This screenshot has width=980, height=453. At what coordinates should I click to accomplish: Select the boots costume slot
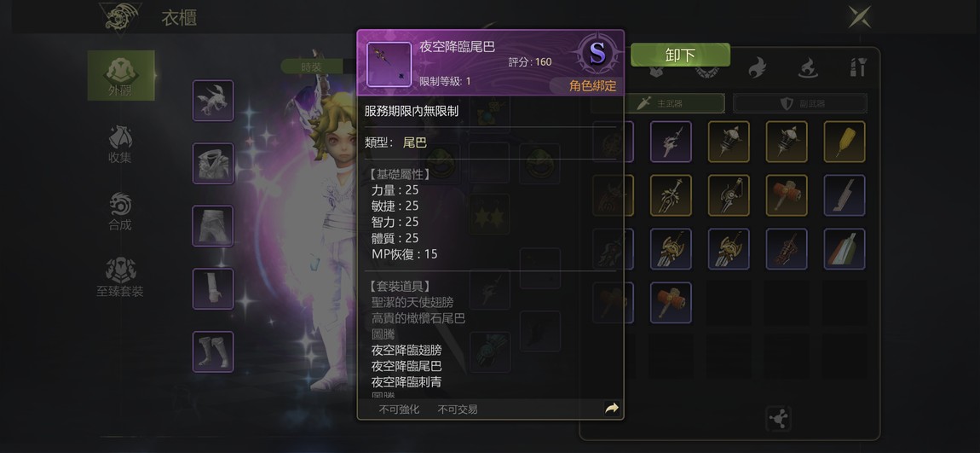point(213,351)
